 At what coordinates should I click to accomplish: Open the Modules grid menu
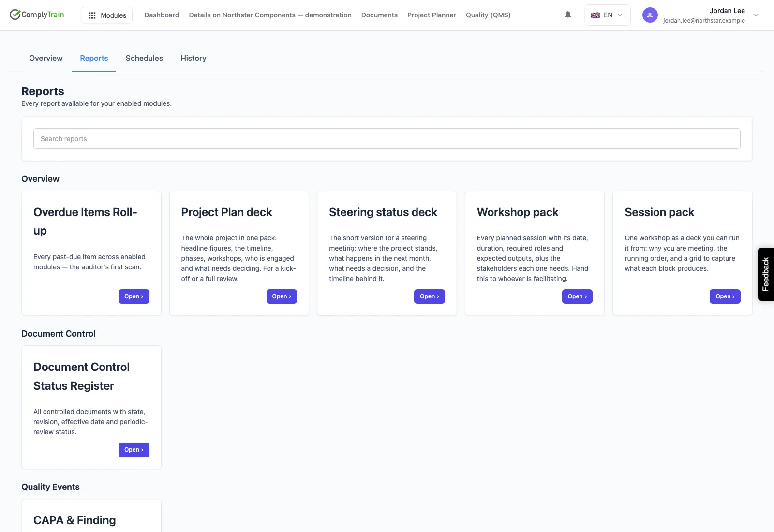[x=107, y=15]
